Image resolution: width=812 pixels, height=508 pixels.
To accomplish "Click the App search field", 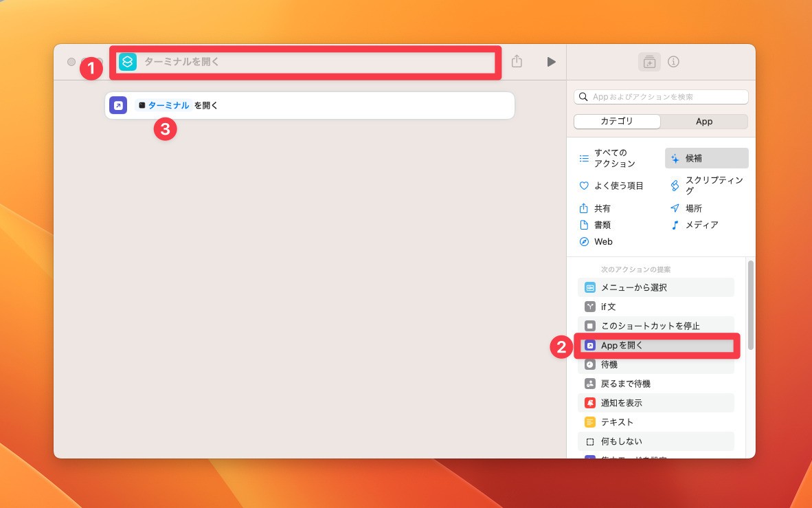I will (x=662, y=96).
